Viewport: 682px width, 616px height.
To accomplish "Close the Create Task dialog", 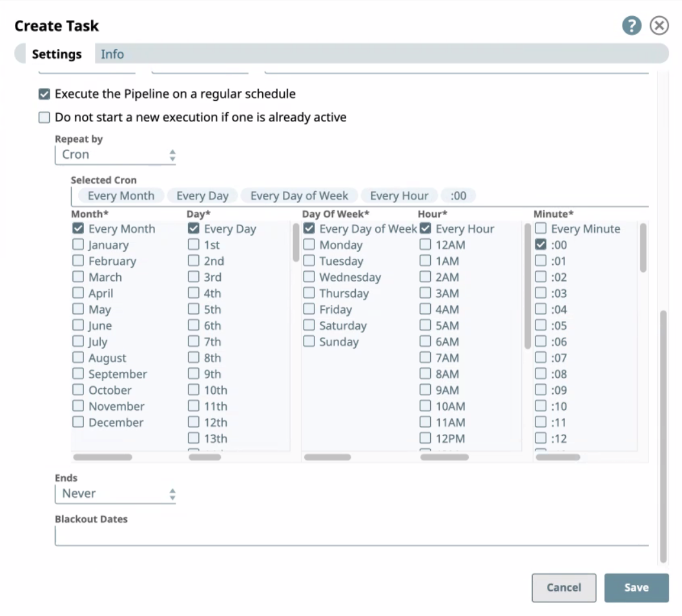I will (659, 26).
